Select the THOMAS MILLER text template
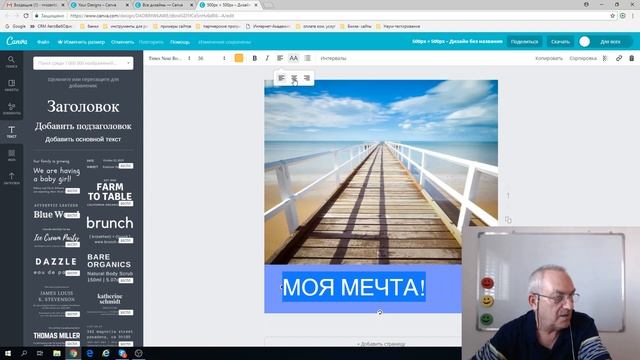The height and width of the screenshot is (360, 640). point(57,336)
